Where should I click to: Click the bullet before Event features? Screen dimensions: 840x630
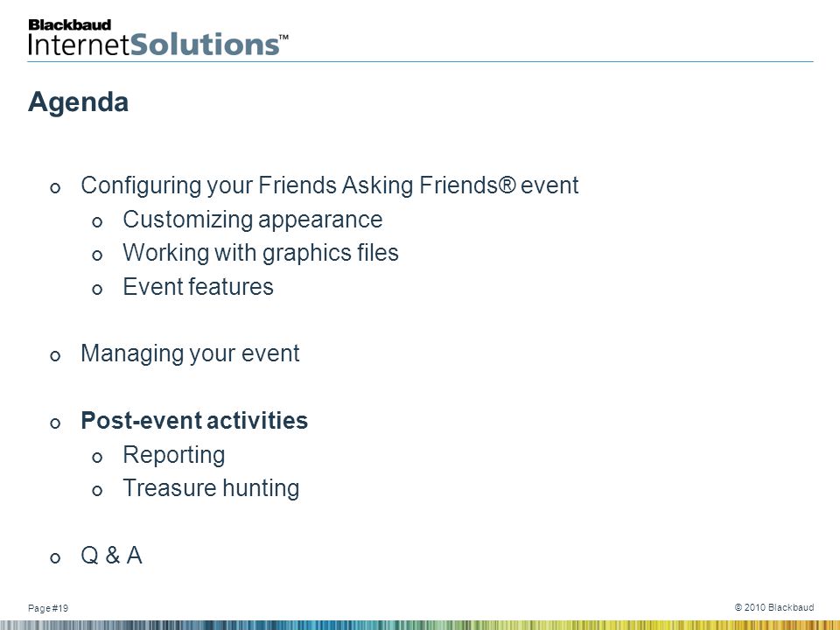97,290
